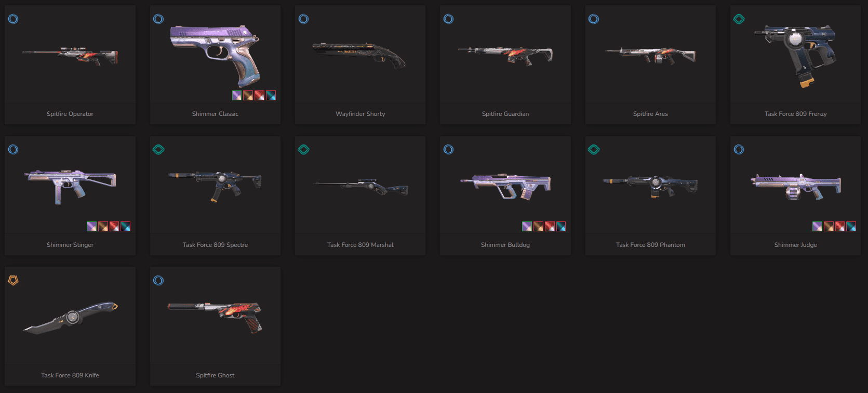
Task: Select the brown-gold chroma swatch for Shimmer Classic
Action: tap(248, 96)
